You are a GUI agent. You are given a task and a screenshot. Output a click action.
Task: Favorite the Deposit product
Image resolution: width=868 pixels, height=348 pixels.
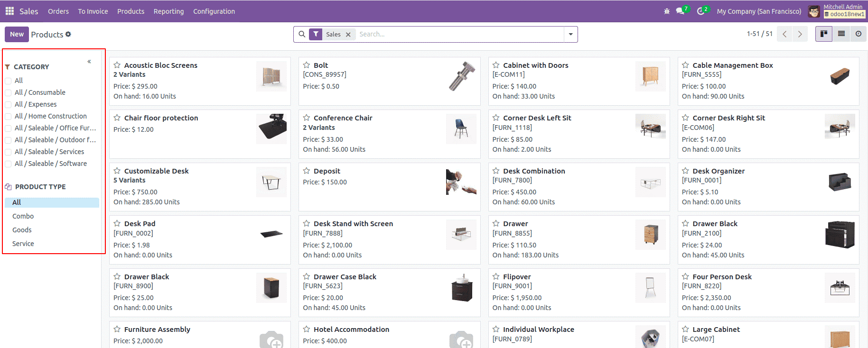point(307,171)
